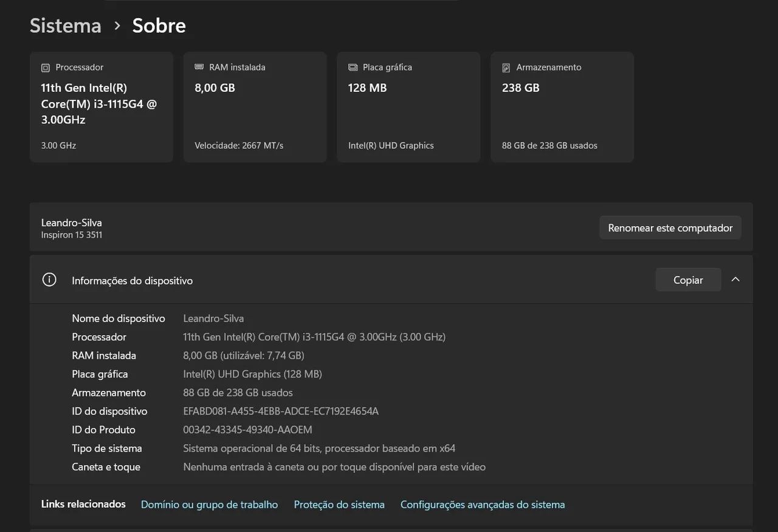Open the Placa gráfica 128 MB card
778x532 pixels.
click(x=409, y=107)
